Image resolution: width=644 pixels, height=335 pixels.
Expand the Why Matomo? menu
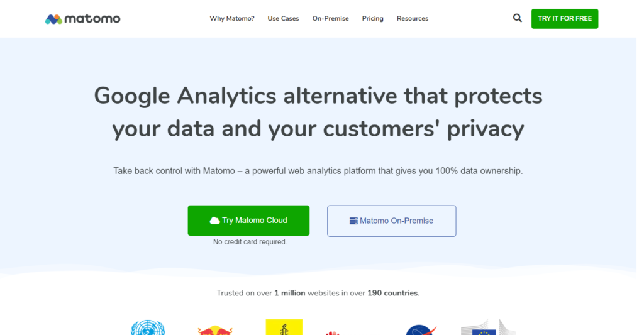pyautogui.click(x=232, y=19)
